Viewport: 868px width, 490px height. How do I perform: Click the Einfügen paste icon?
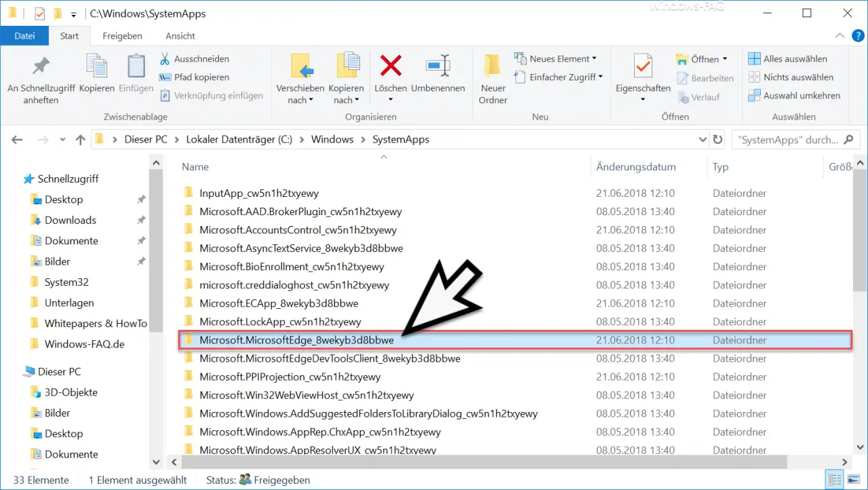(136, 67)
